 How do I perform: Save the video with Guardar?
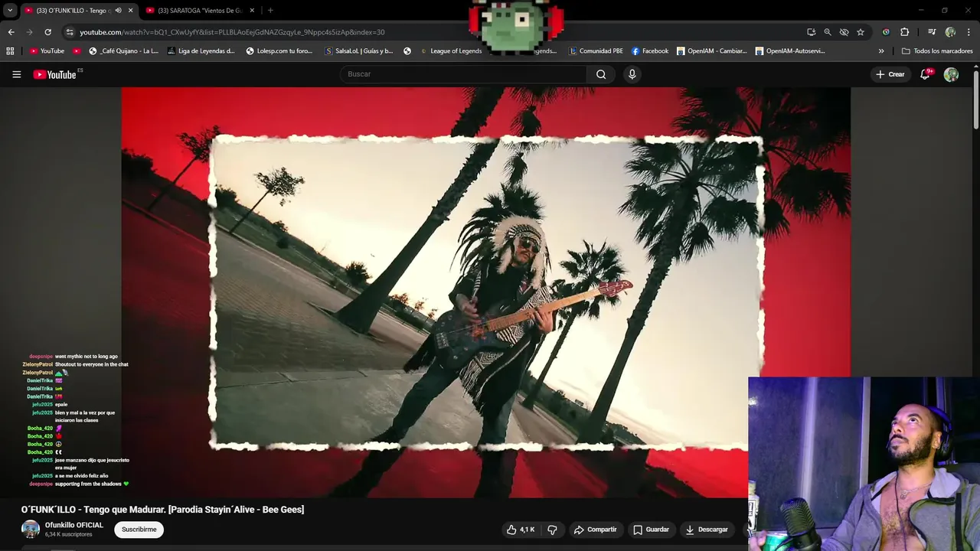(x=651, y=530)
